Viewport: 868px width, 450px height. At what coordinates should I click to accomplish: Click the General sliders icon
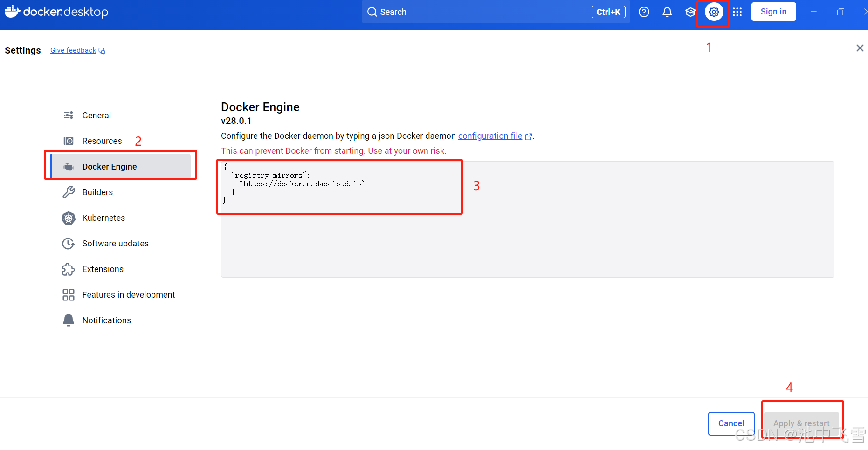[69, 115]
